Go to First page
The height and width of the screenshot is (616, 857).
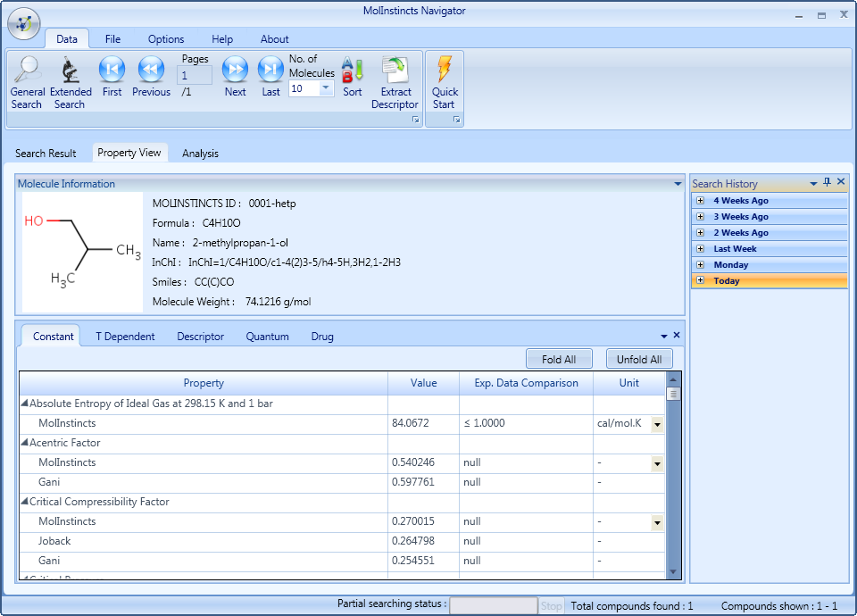click(112, 77)
